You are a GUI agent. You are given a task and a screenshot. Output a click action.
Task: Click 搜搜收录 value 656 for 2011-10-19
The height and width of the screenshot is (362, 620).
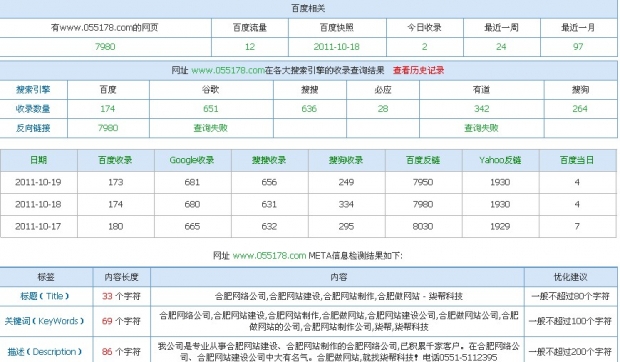(269, 182)
